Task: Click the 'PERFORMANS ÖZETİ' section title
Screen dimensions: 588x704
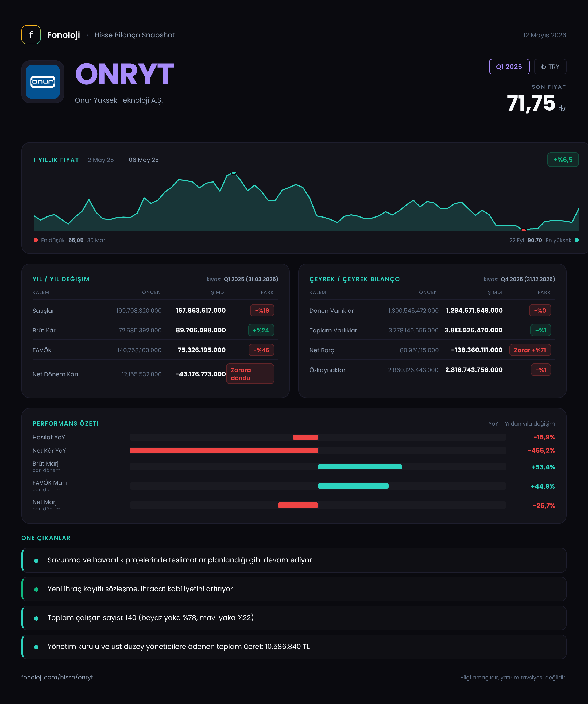Action: pyautogui.click(x=66, y=423)
